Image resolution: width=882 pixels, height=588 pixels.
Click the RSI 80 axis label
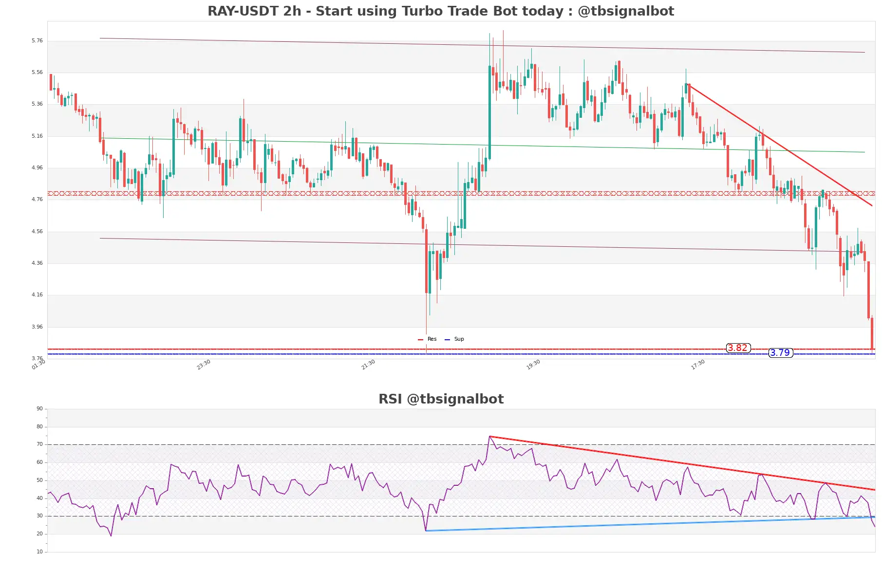(39, 426)
